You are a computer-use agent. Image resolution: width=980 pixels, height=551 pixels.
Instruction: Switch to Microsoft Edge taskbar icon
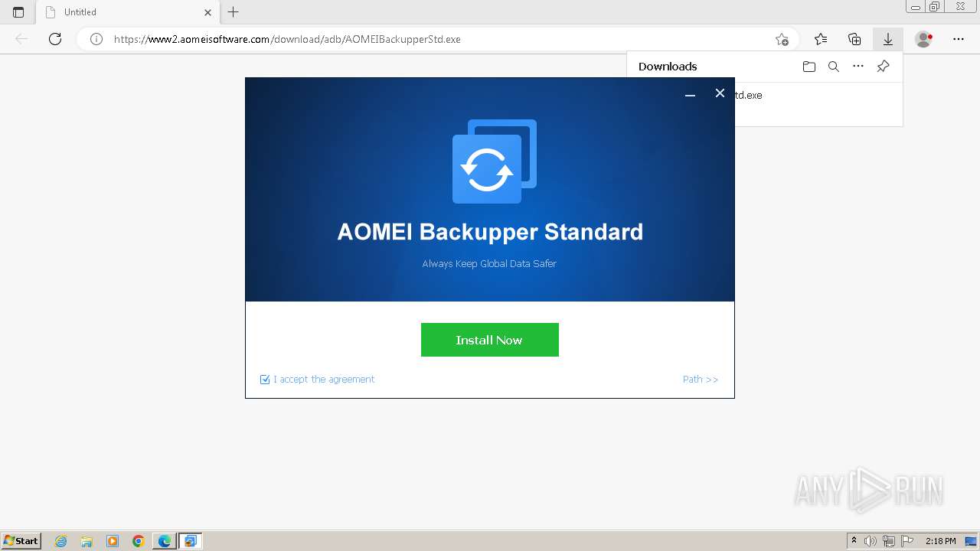pyautogui.click(x=165, y=541)
